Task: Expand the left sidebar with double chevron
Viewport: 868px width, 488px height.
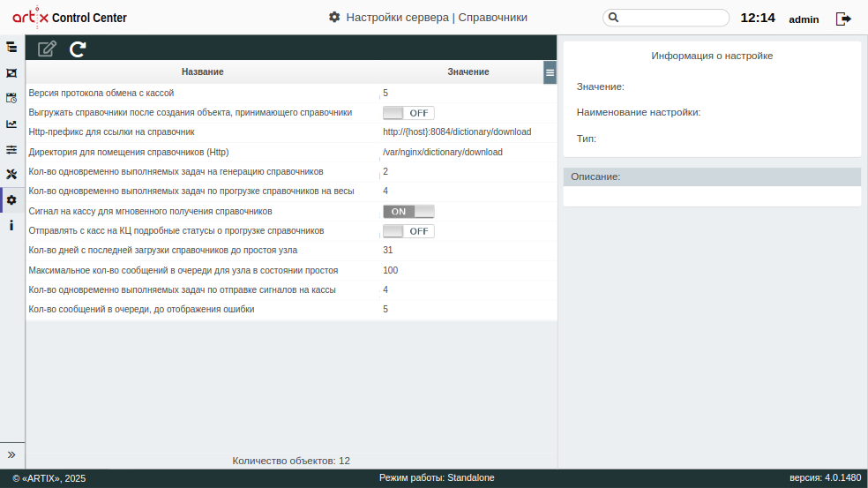Action: coord(11,454)
